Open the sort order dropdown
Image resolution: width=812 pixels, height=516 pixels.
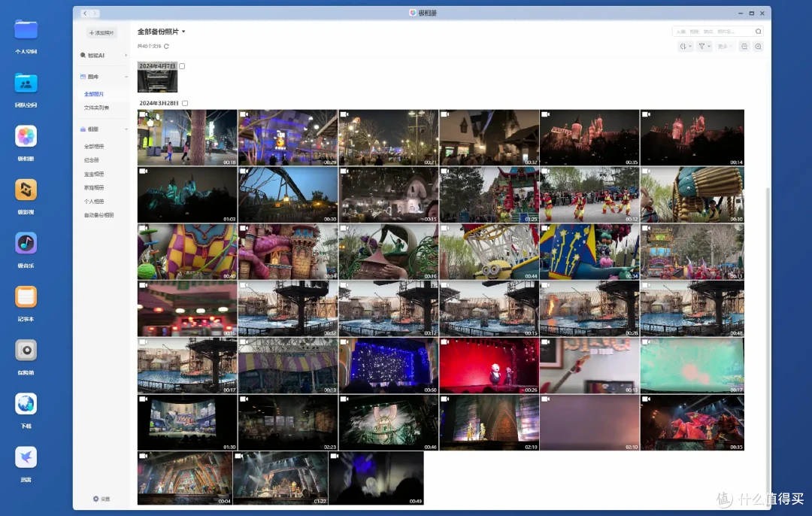(686, 47)
